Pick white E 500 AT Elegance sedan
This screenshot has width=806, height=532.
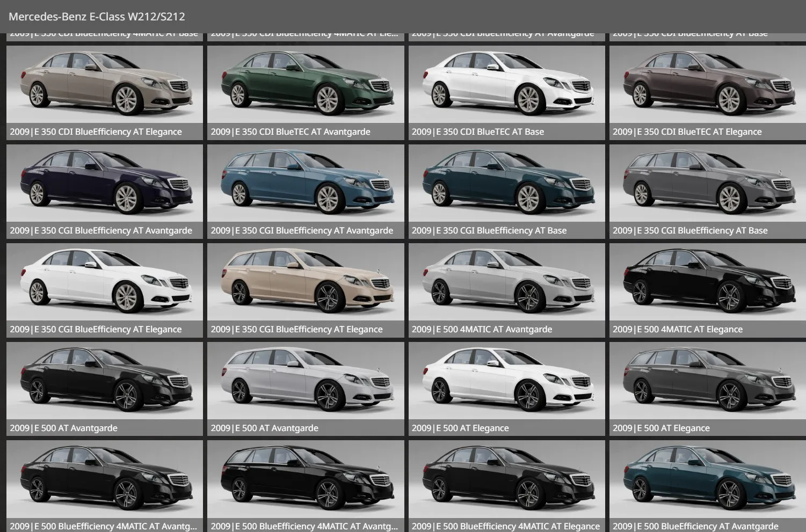click(x=506, y=389)
